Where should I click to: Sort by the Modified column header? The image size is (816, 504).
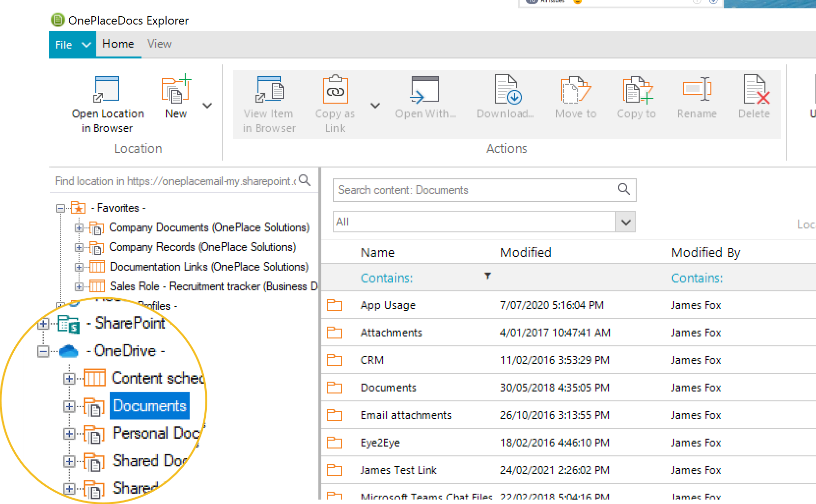coord(526,252)
